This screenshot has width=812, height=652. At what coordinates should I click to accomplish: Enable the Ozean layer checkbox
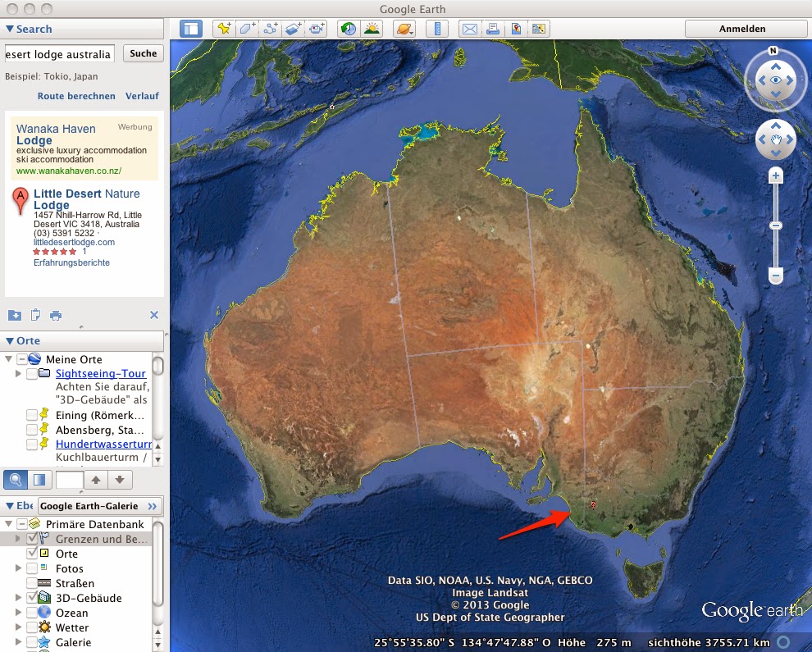pyautogui.click(x=32, y=612)
